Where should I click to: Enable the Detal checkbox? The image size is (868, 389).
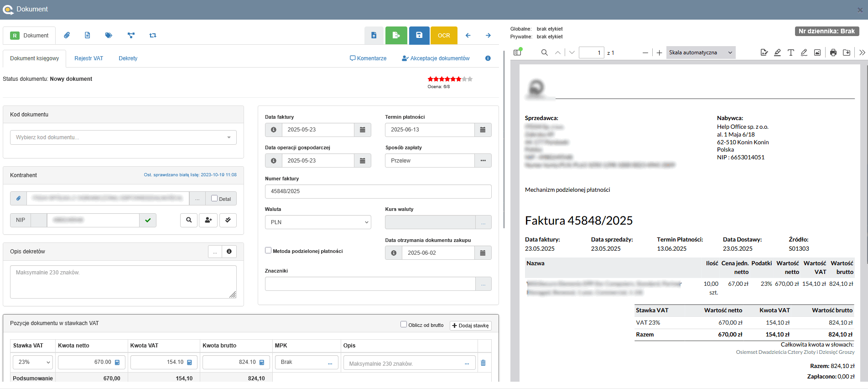point(214,199)
